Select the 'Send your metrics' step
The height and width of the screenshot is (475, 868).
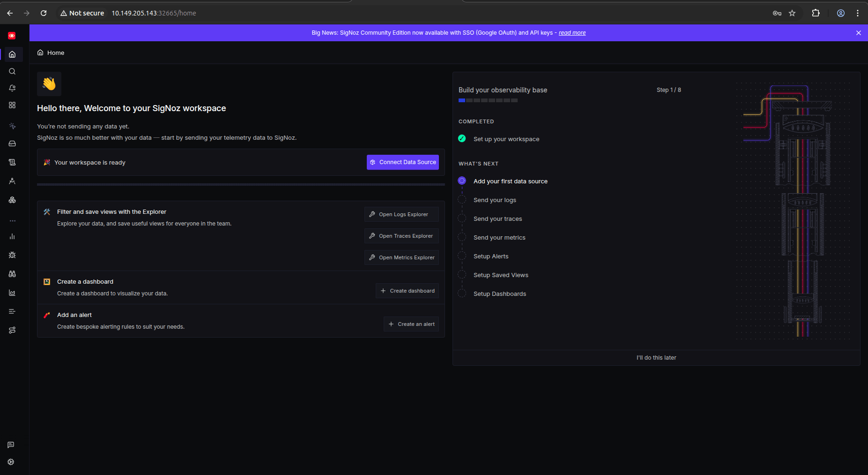click(x=499, y=238)
